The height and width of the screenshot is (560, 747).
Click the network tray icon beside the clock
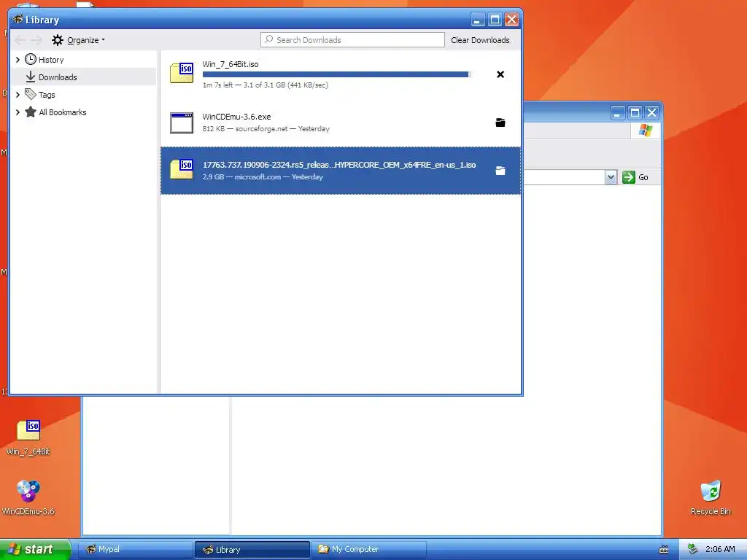pos(693,549)
